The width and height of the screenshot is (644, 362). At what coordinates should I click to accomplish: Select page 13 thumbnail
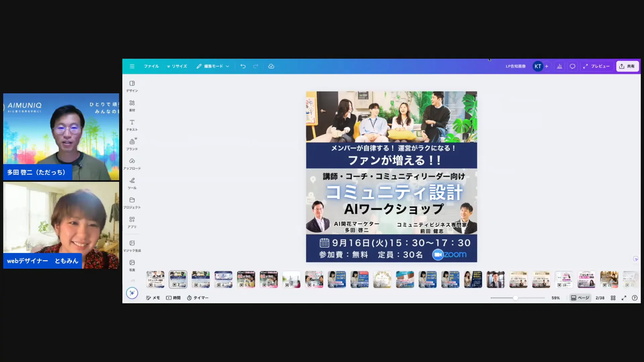428,280
